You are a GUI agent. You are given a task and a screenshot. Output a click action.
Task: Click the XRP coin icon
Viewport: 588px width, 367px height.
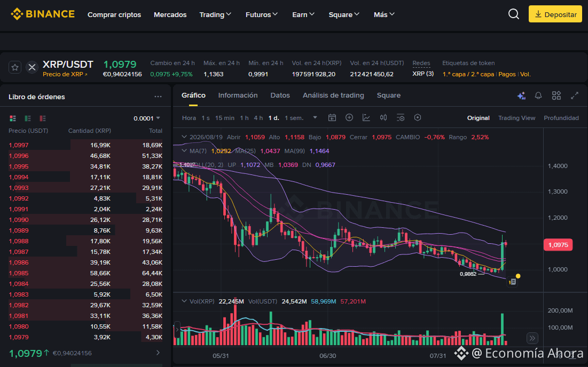pos(32,67)
